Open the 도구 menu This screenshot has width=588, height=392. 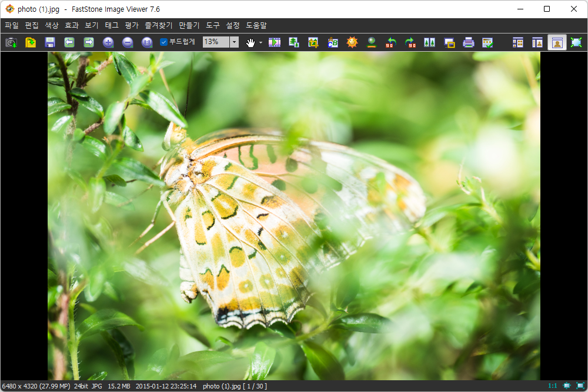click(213, 25)
